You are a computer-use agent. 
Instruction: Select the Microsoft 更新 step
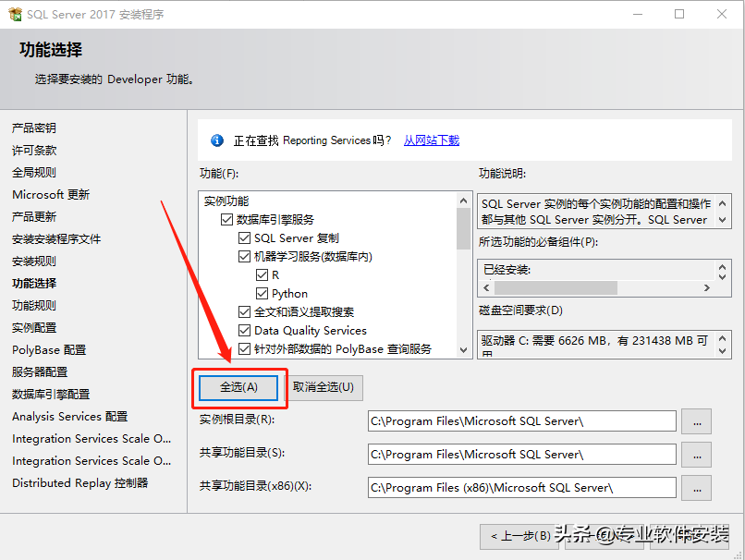click(51, 195)
